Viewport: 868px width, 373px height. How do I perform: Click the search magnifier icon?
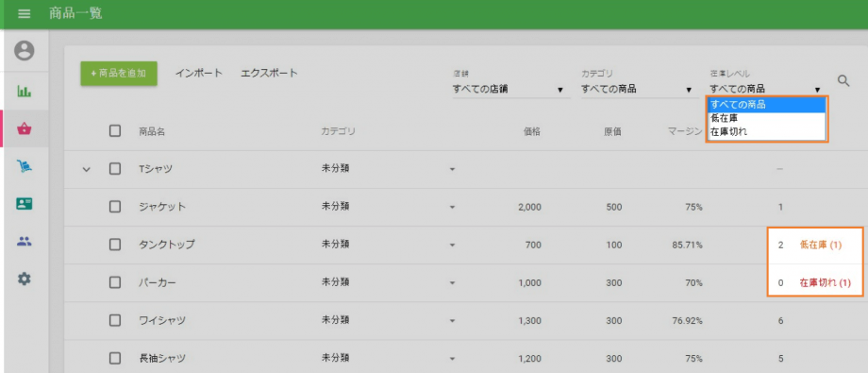(x=843, y=81)
